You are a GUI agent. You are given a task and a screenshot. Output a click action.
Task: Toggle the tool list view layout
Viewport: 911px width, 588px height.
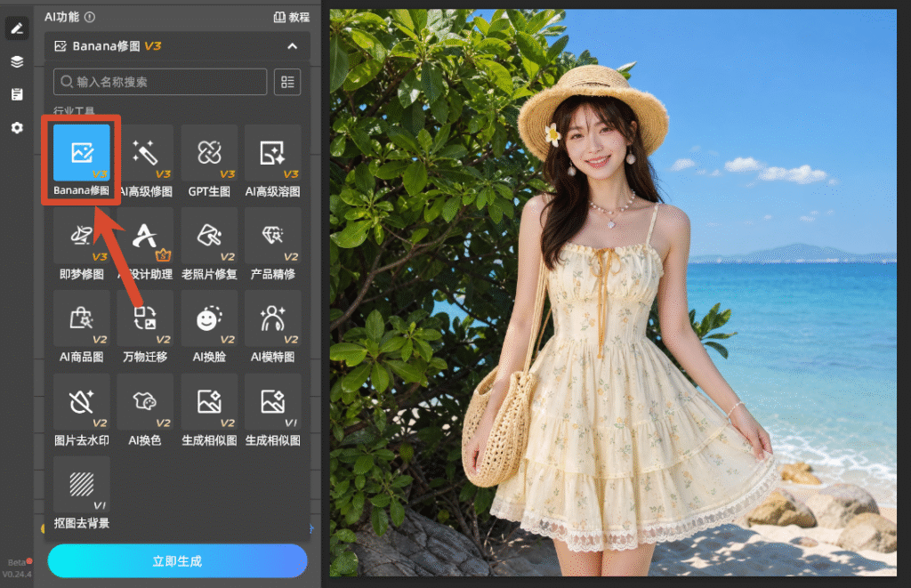[x=287, y=82]
